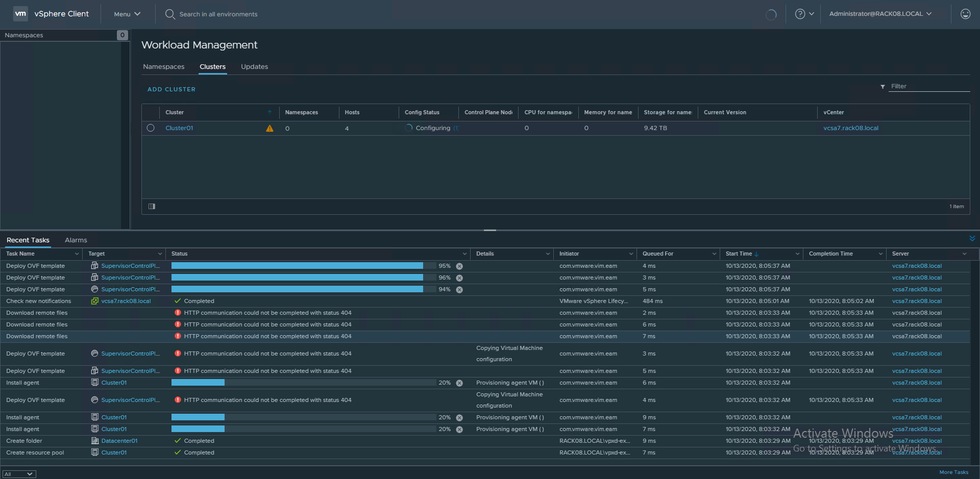The image size is (980, 479).
Task: Click the Cluster column sort arrow
Action: point(269,112)
